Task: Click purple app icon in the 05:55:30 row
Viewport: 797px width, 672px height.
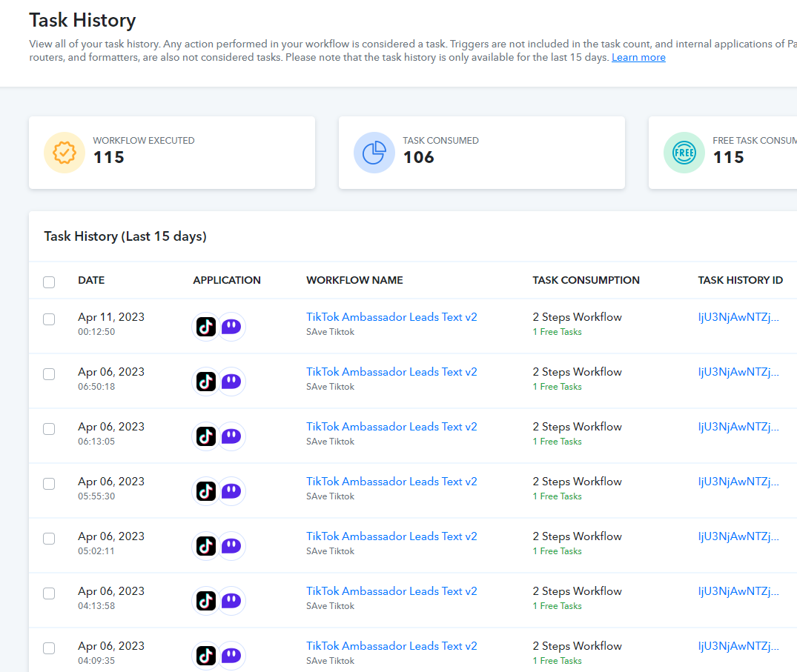Action: (x=231, y=491)
